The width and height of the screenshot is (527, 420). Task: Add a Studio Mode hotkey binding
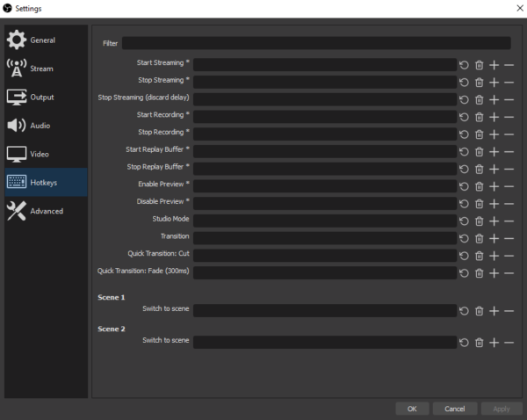(494, 221)
